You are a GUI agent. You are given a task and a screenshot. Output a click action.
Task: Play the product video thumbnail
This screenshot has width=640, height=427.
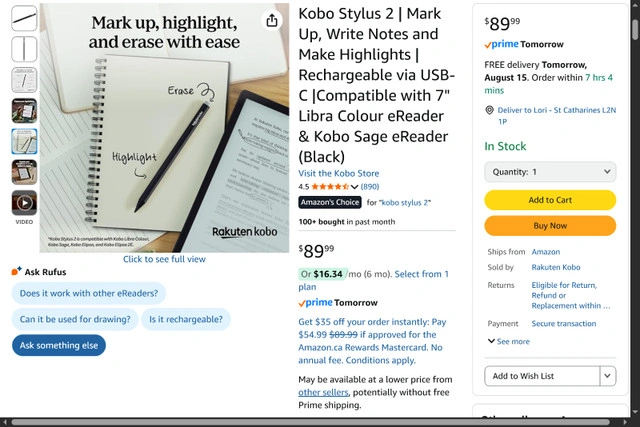[24, 203]
